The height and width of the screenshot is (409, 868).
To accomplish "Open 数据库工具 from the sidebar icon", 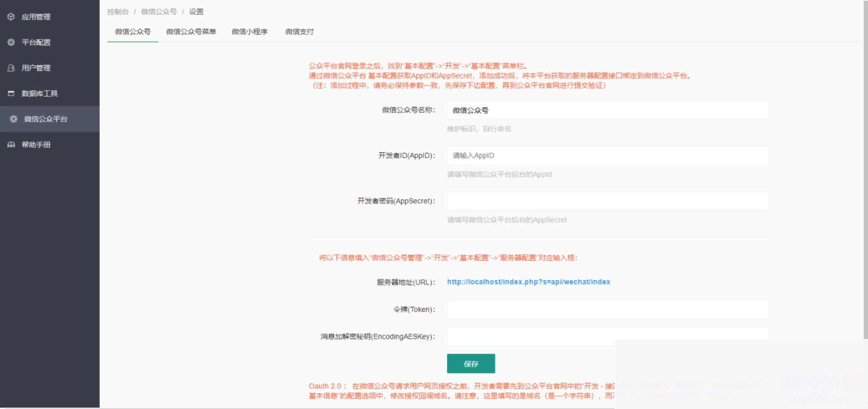I will 11,93.
